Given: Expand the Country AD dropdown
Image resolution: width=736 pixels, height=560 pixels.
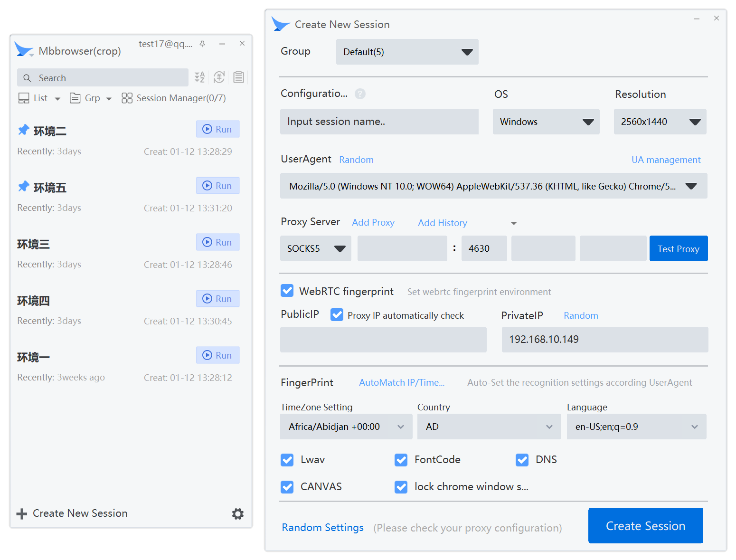Looking at the screenshot, I should pyautogui.click(x=489, y=427).
